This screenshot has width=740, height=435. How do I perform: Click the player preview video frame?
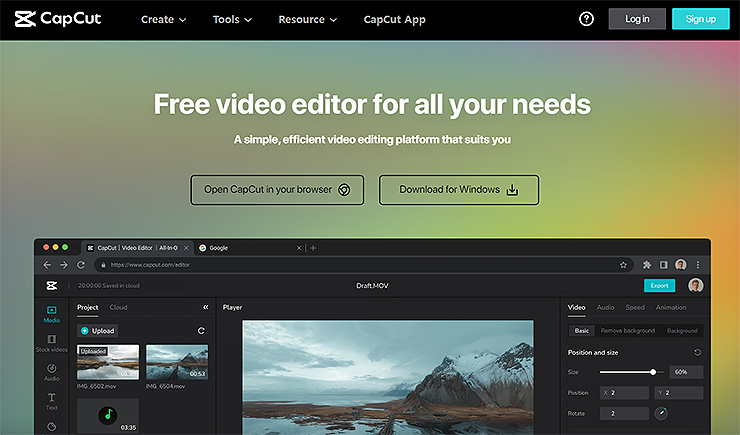click(388, 377)
